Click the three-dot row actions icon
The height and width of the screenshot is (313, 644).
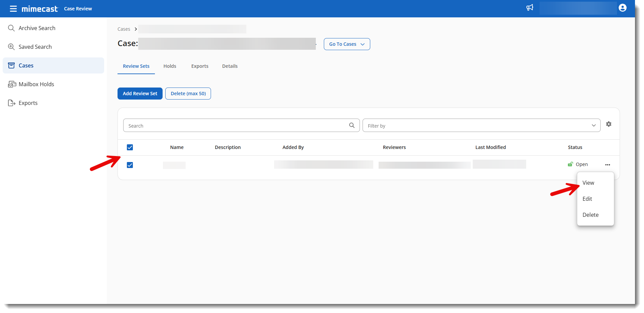point(607,165)
